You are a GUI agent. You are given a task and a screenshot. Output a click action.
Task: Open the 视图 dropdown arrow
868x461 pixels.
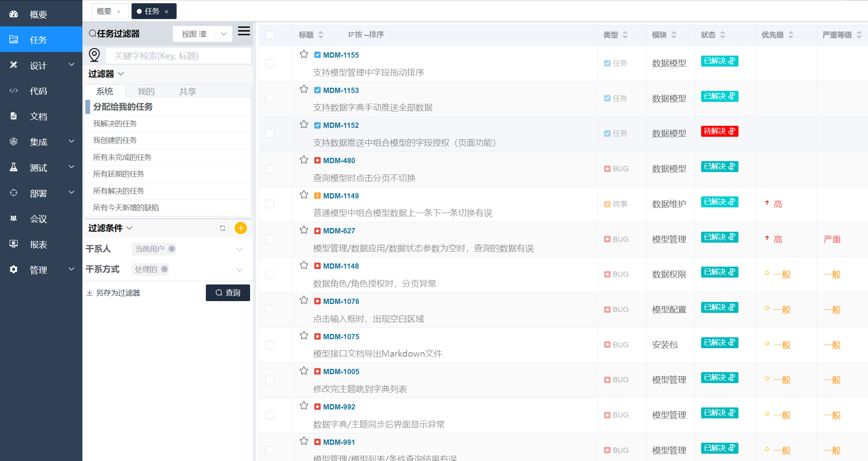[x=224, y=34]
